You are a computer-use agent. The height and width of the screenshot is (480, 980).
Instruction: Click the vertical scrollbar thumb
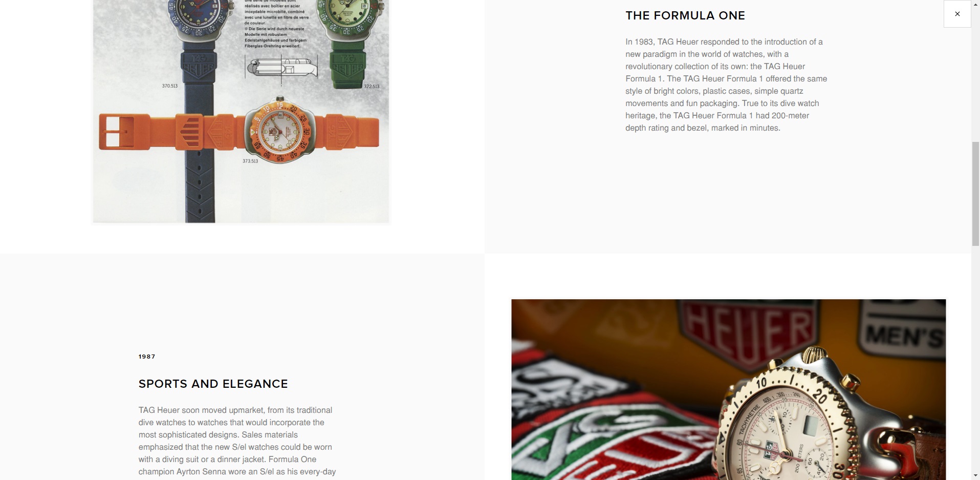(975, 194)
